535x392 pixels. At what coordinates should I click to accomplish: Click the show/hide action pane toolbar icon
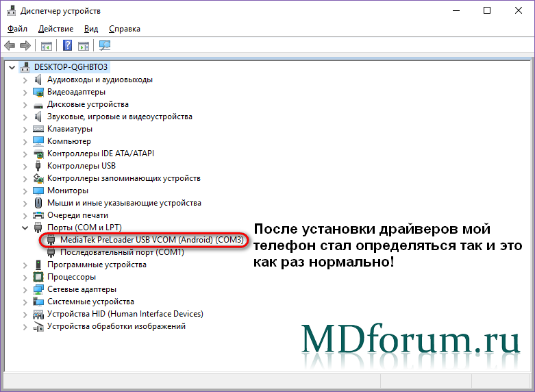point(84,46)
